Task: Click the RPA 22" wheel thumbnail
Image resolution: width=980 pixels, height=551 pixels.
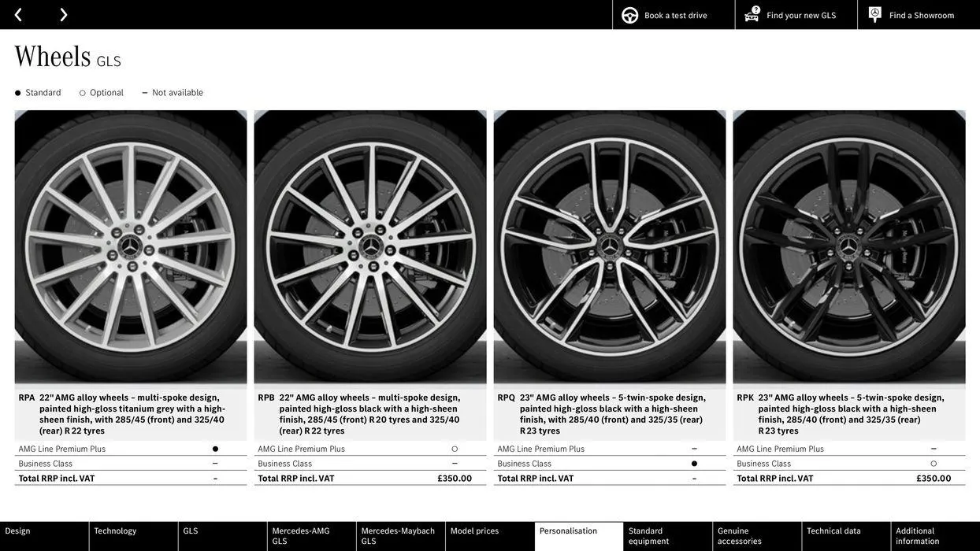Action: click(131, 246)
